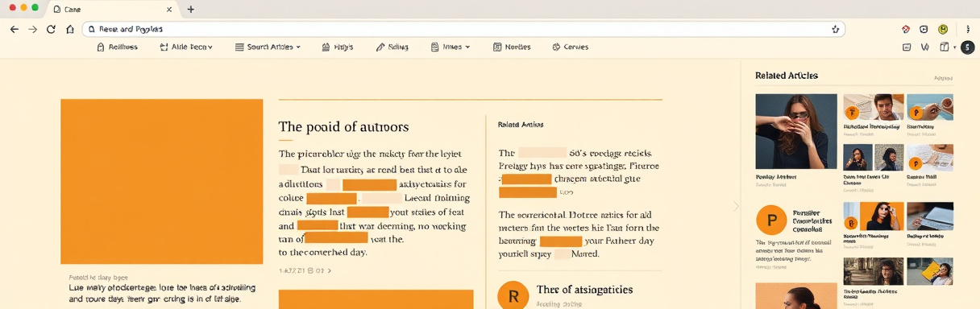Expand the Imes dropdown menu
The image size is (980, 309).
coord(451,47)
